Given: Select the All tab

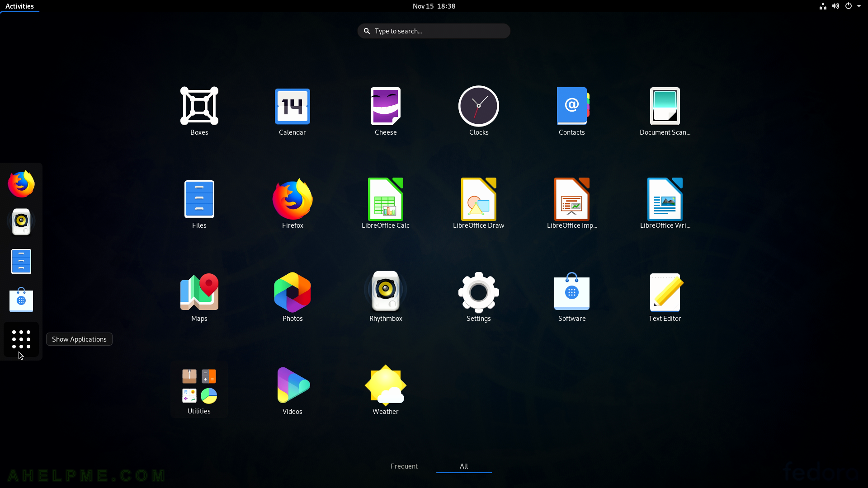Looking at the screenshot, I should [464, 466].
